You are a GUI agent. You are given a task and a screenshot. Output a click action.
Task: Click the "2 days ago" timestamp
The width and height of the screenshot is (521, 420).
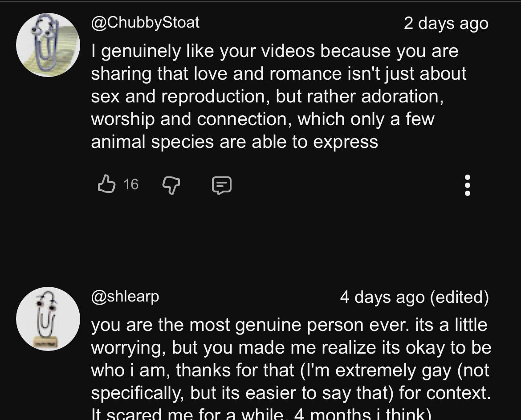coord(446,24)
